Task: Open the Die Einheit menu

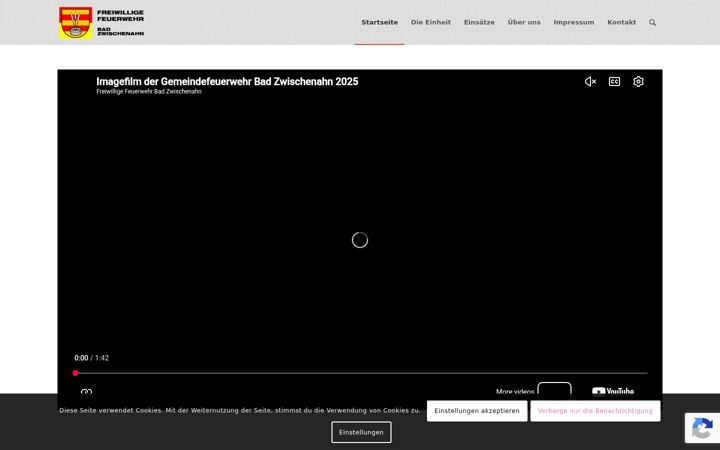Action: tap(431, 22)
